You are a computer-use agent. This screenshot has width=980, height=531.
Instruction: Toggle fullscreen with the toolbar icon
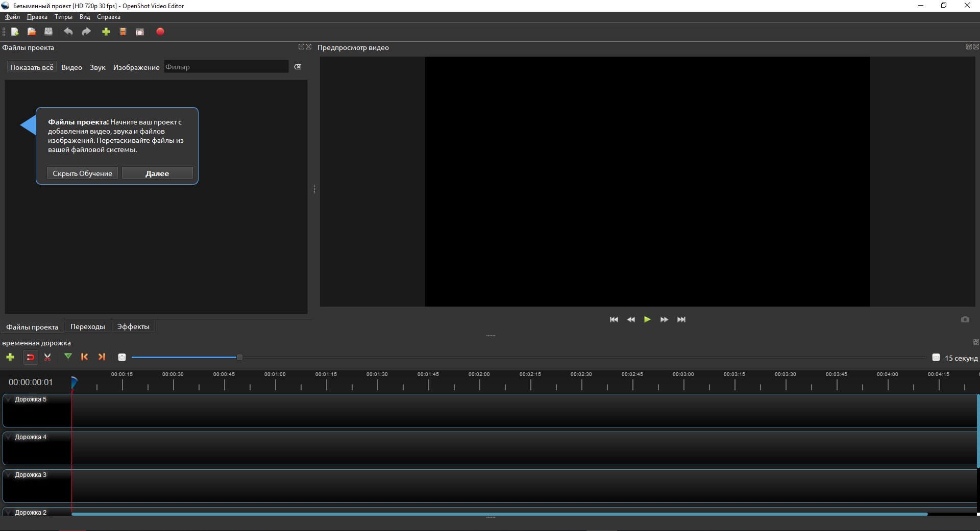pos(140,32)
